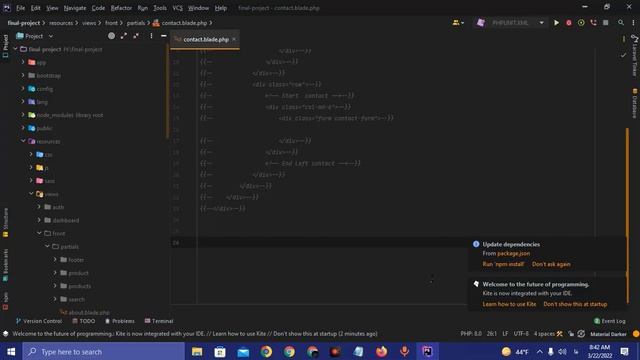Expand all in the Project panel
The height and width of the screenshot is (360, 640).
coord(124,36)
